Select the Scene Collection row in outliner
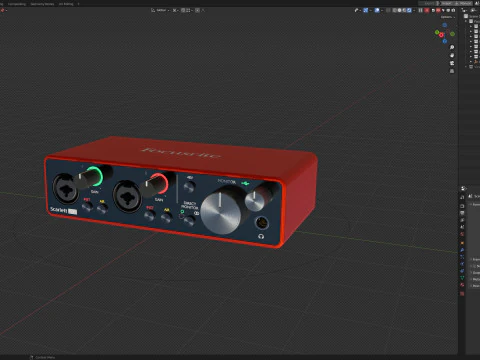Viewport: 480px width, 360px height. pos(473,16)
